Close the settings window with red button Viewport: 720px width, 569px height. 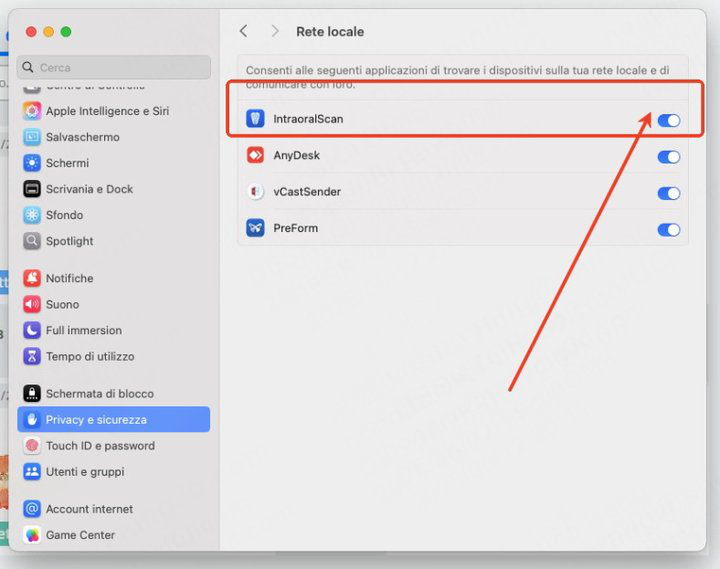click(31, 32)
